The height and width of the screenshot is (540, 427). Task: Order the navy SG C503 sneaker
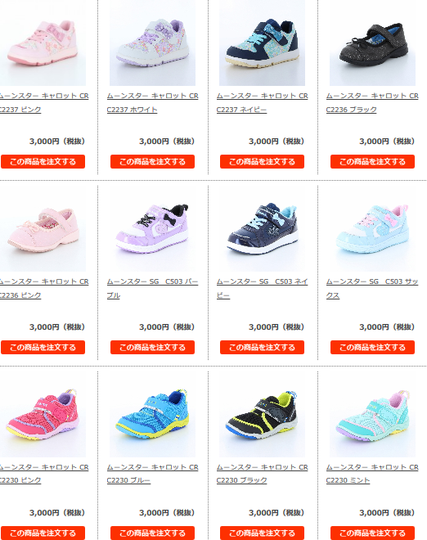262,347
